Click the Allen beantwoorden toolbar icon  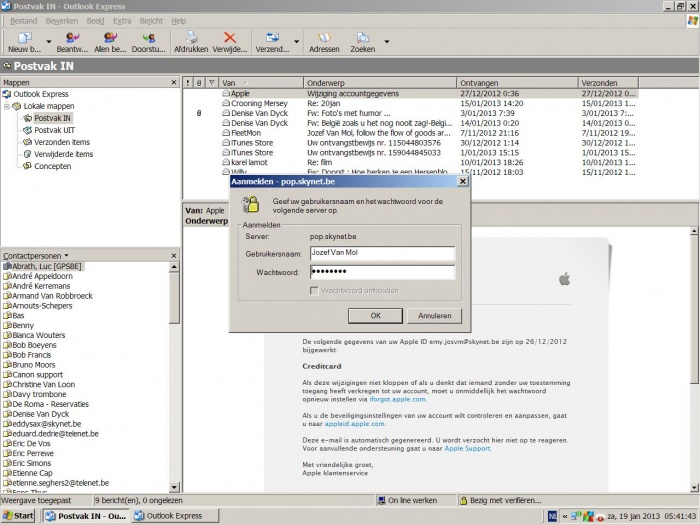point(110,38)
